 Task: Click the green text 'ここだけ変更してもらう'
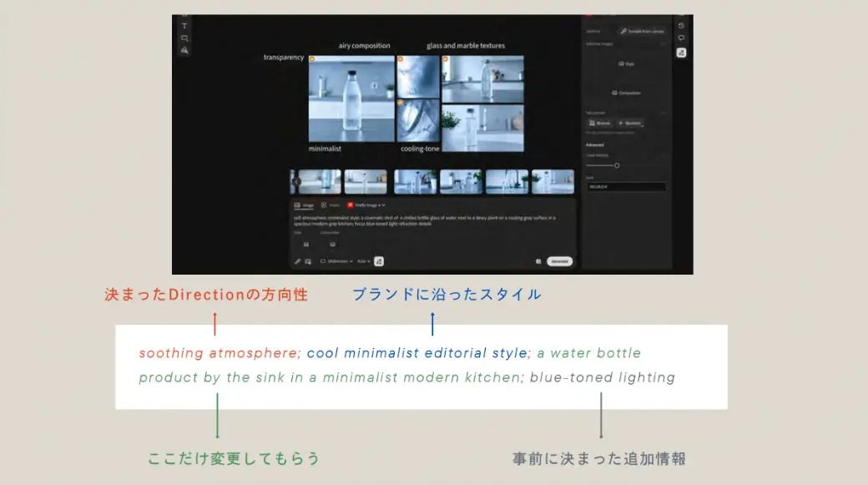click(234, 458)
